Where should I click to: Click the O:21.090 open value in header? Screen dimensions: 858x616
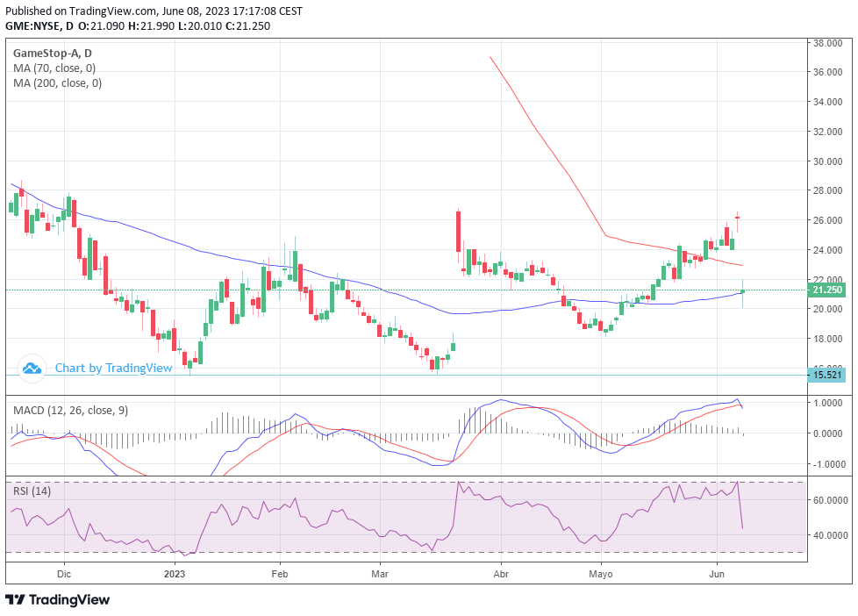[x=102, y=25]
